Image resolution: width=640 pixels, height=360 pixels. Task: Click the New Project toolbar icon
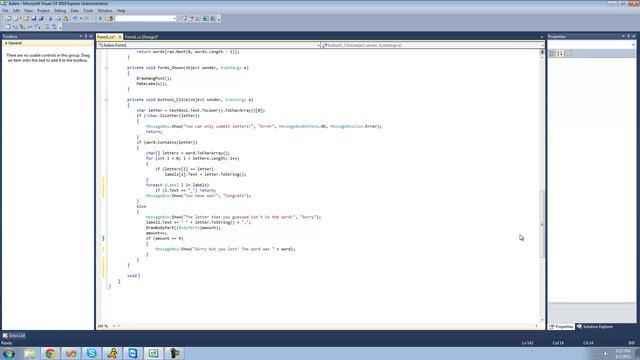pos(8,18)
